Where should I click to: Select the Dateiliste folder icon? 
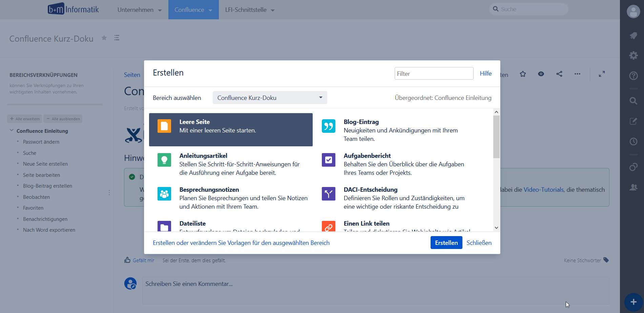pyautogui.click(x=164, y=226)
